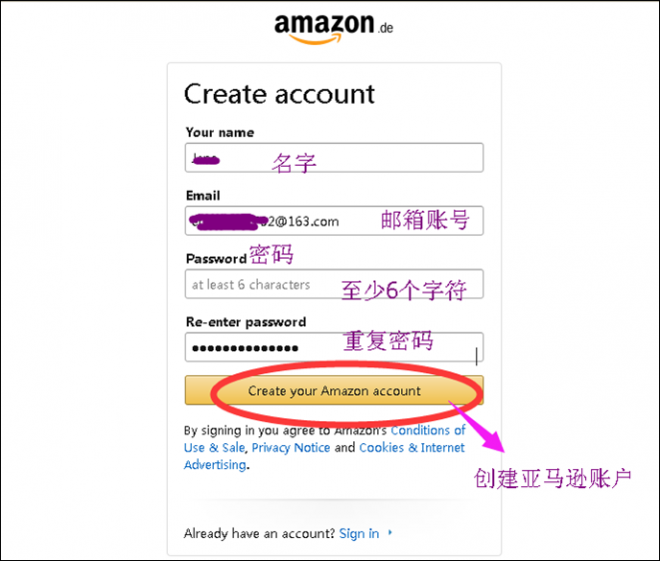This screenshot has height=561, width=660.
Task: Click the masked dots in re-enter password
Action: click(x=245, y=348)
